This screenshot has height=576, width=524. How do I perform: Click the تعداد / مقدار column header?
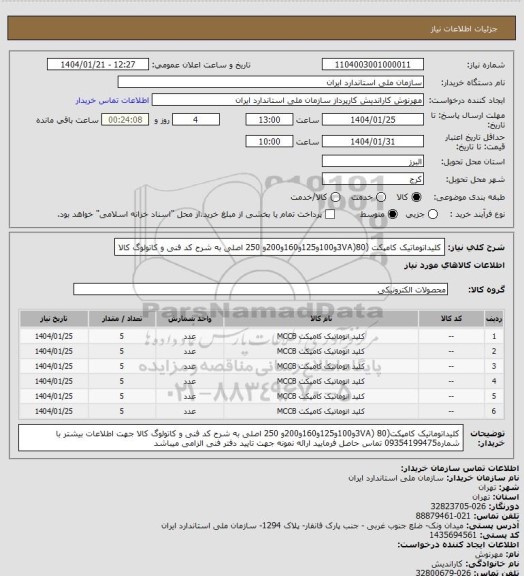(x=122, y=319)
